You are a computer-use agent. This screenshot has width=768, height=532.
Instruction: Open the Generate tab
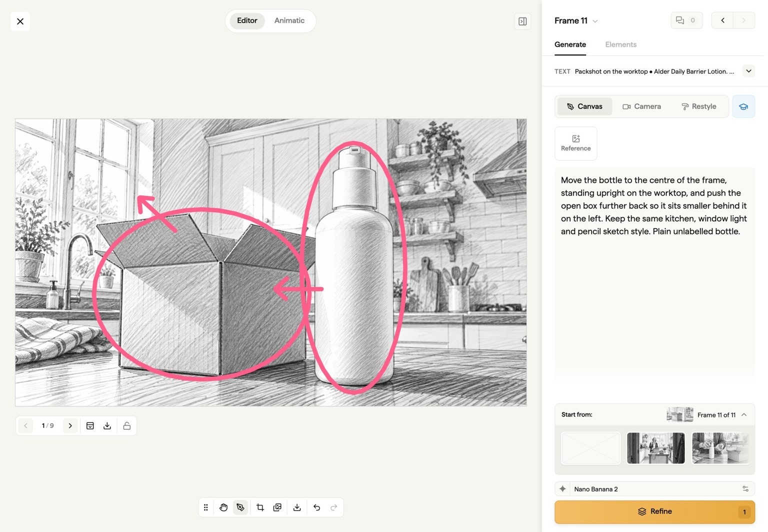click(x=570, y=44)
